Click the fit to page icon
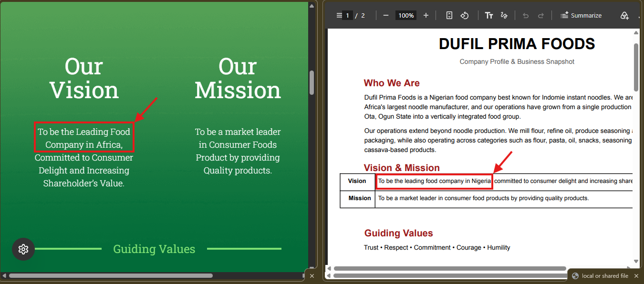This screenshot has width=644, height=284. click(449, 15)
